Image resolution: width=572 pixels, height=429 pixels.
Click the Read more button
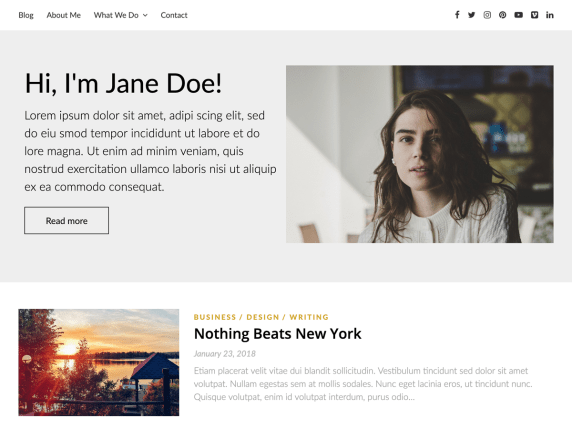(66, 221)
